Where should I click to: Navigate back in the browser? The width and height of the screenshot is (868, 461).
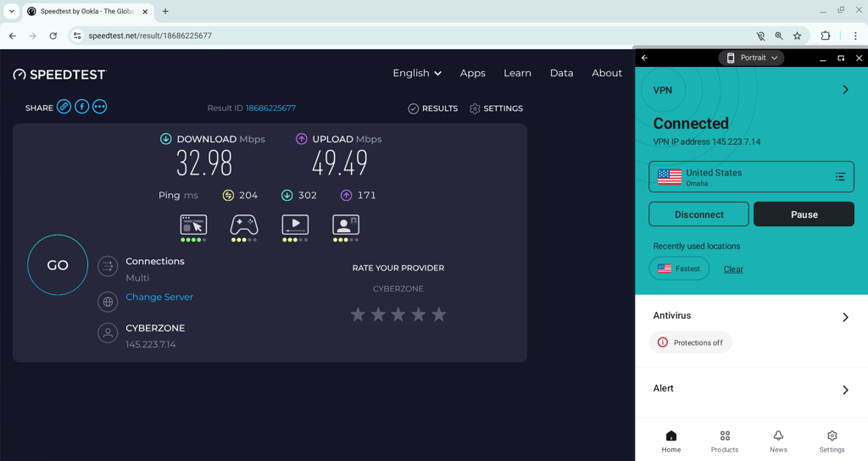(x=12, y=36)
